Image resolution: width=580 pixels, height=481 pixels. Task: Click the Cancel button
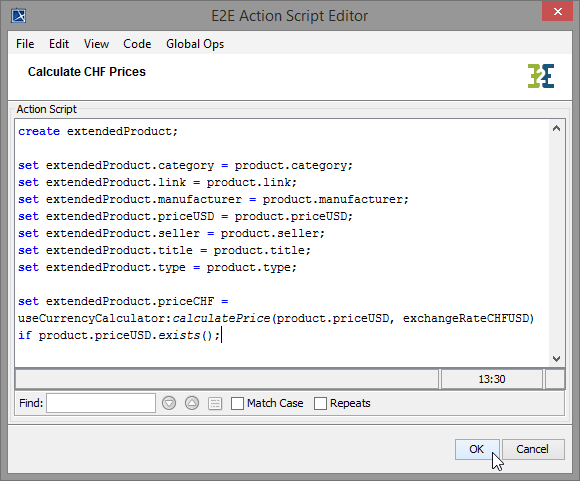coord(533,449)
